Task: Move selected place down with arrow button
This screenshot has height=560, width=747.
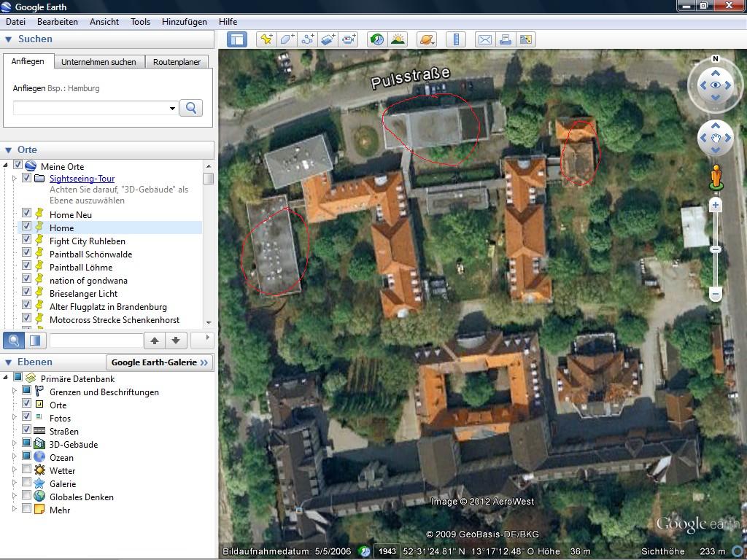Action: [176, 341]
